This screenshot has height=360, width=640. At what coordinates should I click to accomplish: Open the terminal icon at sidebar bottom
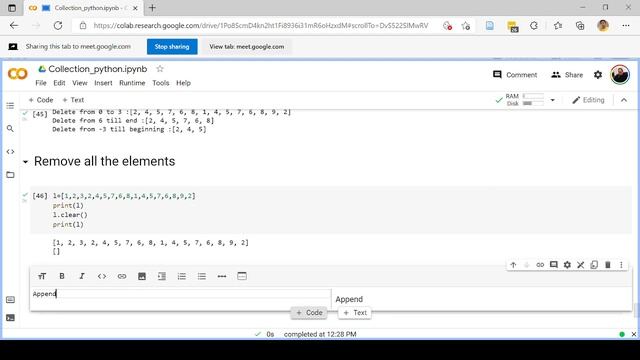(x=11, y=318)
